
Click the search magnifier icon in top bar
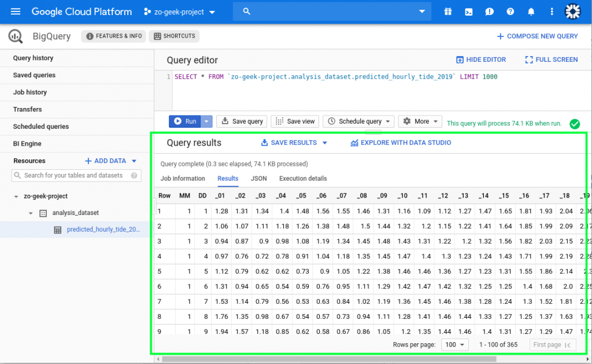click(x=246, y=12)
